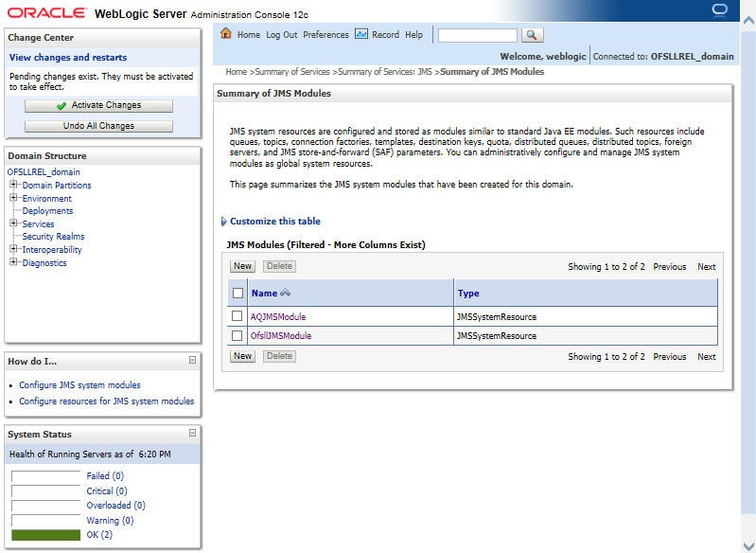Click Record text in toolbar
Screen dimensions: 756x553
[385, 35]
